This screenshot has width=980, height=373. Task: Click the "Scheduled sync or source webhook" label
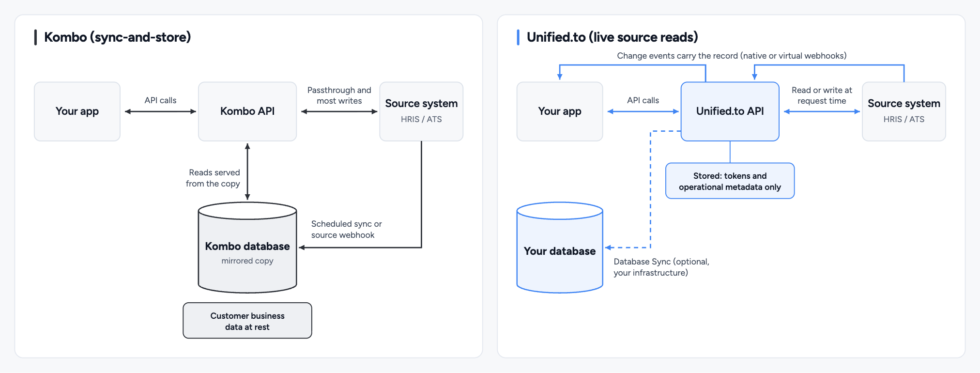point(346,229)
